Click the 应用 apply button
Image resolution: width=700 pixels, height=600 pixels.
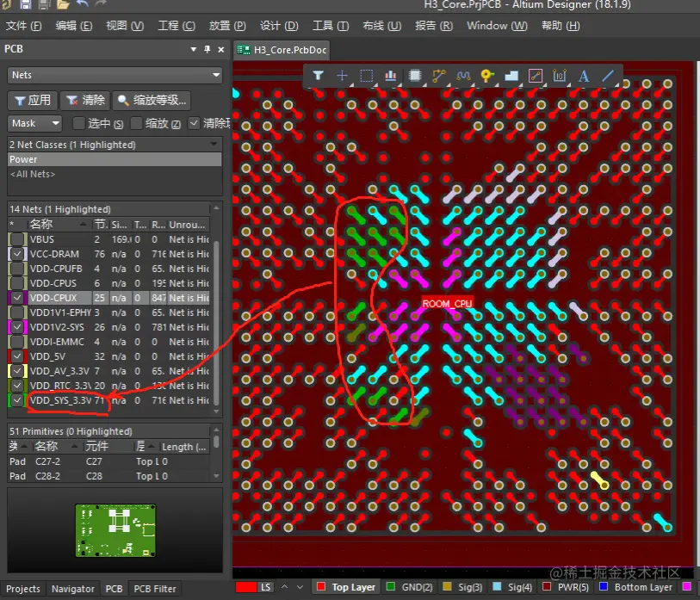click(33, 100)
